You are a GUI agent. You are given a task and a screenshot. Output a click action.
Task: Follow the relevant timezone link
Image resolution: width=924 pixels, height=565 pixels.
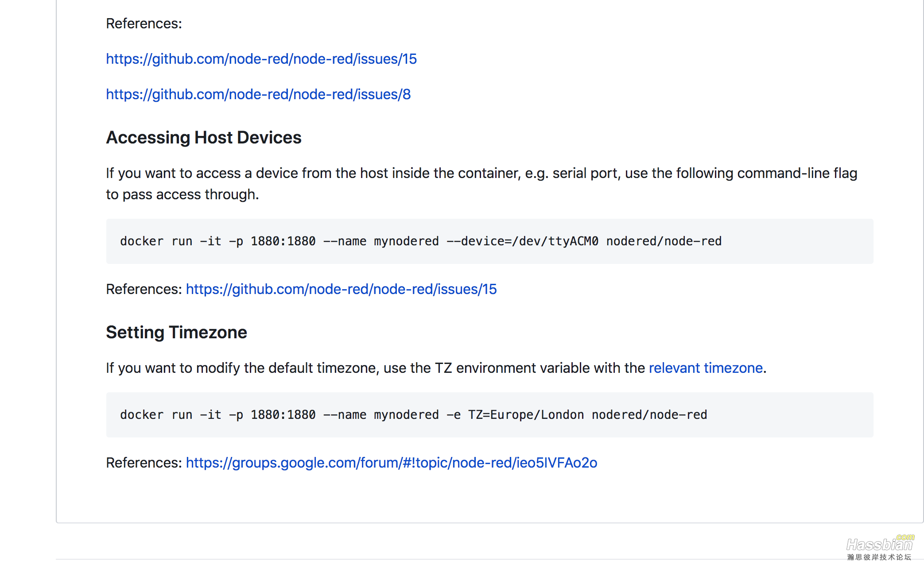point(706,368)
